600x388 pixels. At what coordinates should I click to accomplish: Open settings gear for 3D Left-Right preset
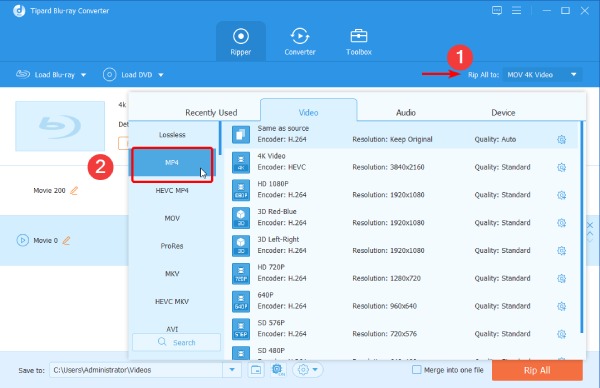561,251
